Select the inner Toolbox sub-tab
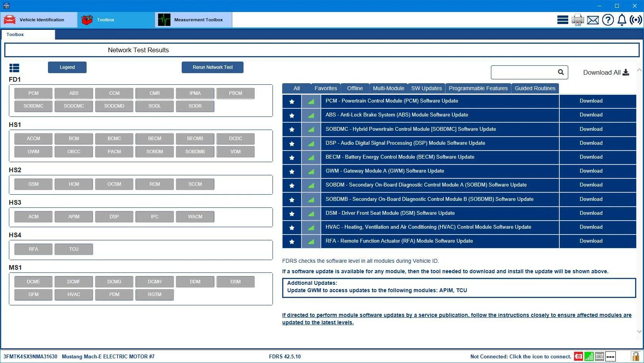This screenshot has width=644, height=363. pyautogui.click(x=28, y=34)
